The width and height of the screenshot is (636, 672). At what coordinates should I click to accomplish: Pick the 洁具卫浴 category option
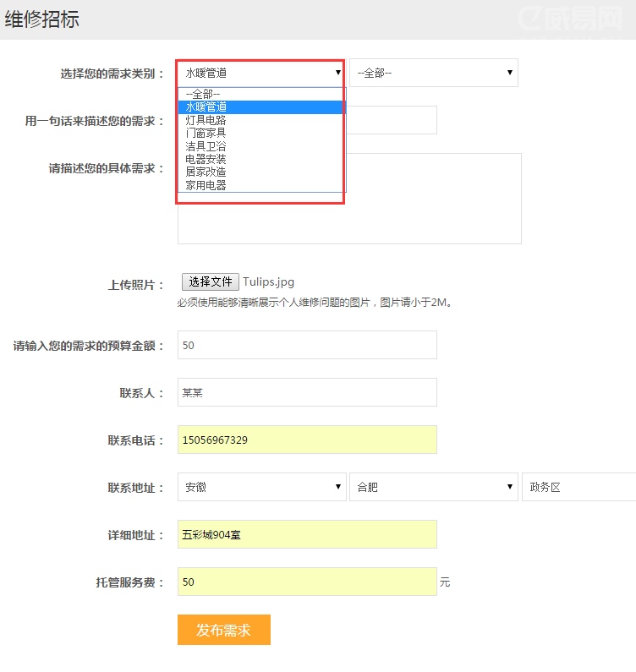(206, 146)
